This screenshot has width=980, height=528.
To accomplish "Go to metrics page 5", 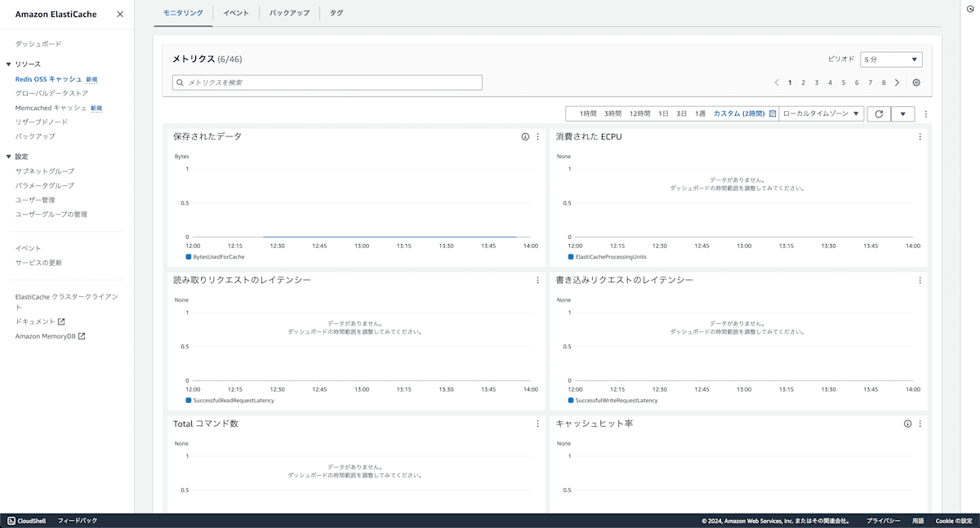I will 844,82.
